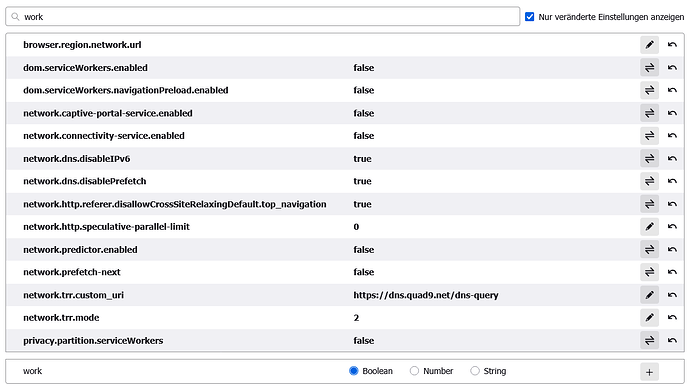Edit browser.region.network.url with pencil icon
Image resolution: width=690 pixels, height=388 pixels.
(649, 45)
